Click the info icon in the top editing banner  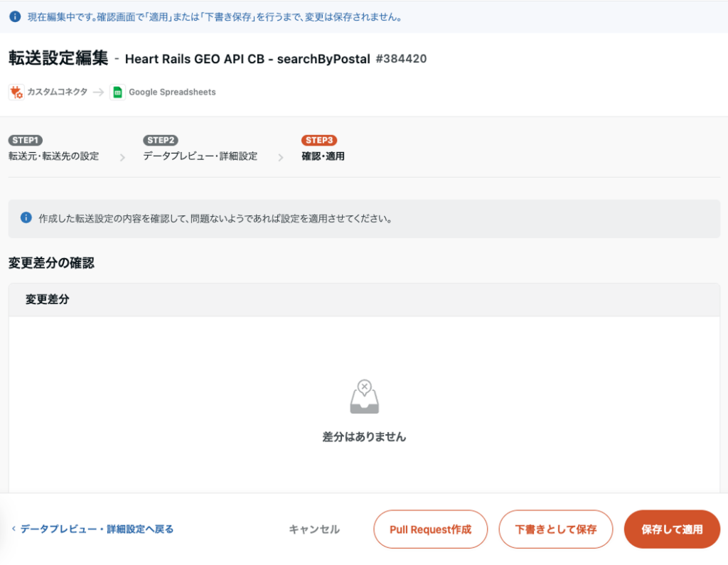[15, 16]
